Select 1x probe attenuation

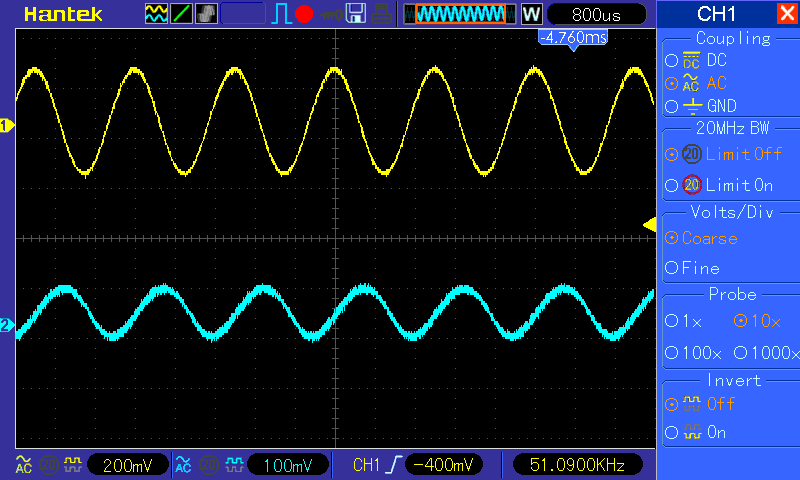coord(671,321)
